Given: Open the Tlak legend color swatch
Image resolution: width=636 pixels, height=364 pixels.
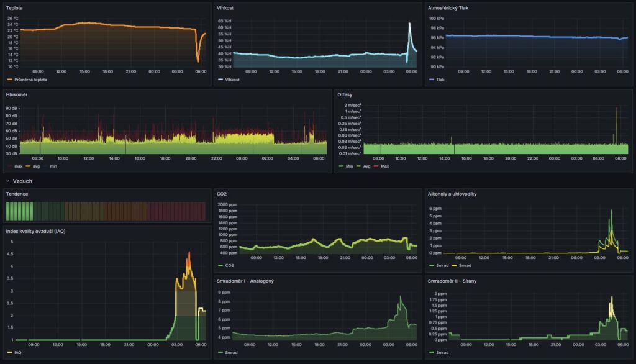Looking at the screenshot, I should tap(432, 80).
